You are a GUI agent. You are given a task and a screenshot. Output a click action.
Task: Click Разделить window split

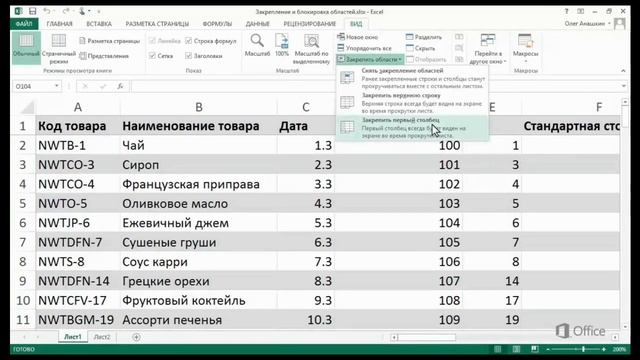click(x=424, y=37)
